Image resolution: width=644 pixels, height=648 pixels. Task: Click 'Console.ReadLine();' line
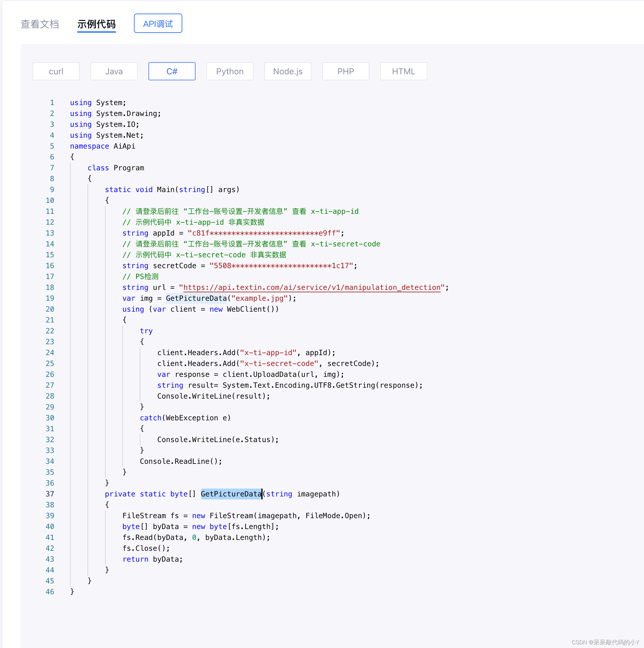[x=181, y=461]
